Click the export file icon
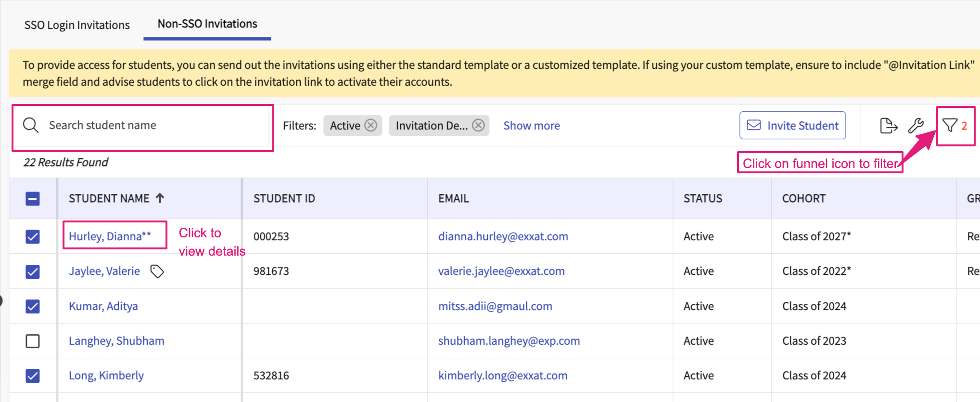Viewport: 980px width, 402px height. [x=888, y=126]
